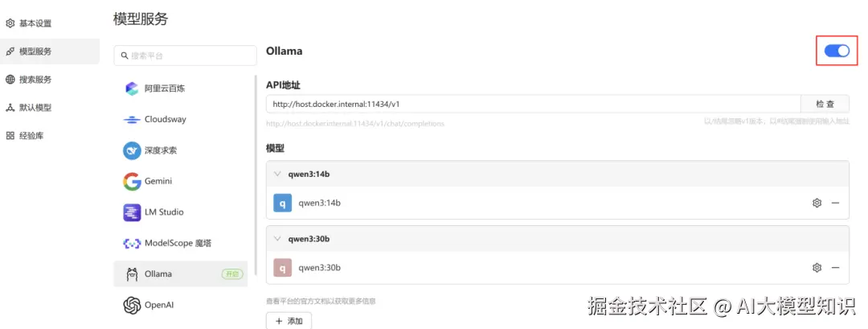Click the qwen3:14b model row name
This screenshot has height=329, width=868.
[319, 203]
